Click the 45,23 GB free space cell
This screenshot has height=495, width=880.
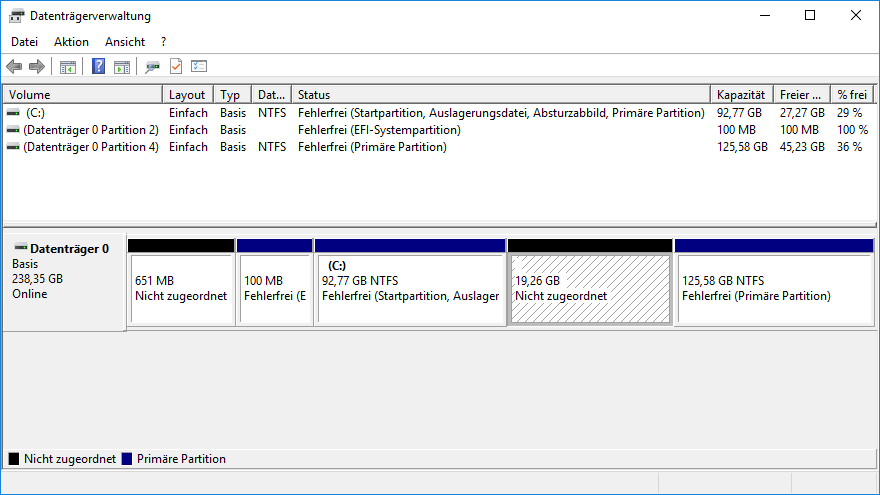point(802,146)
